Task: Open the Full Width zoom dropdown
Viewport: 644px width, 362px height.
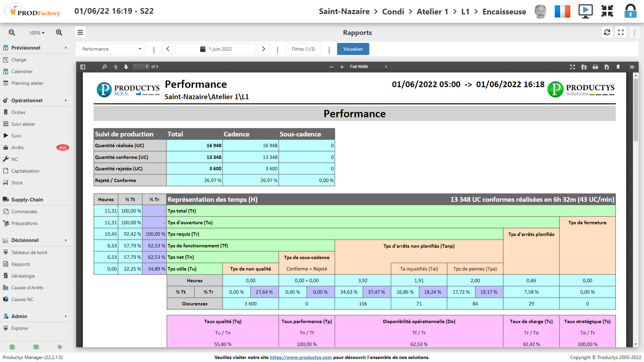Action: click(x=368, y=67)
